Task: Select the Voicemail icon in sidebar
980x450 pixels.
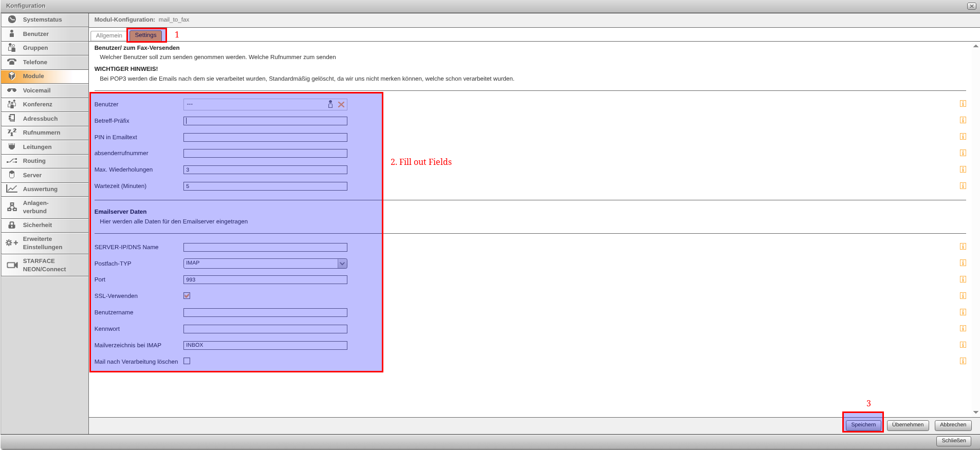Action: [x=12, y=90]
